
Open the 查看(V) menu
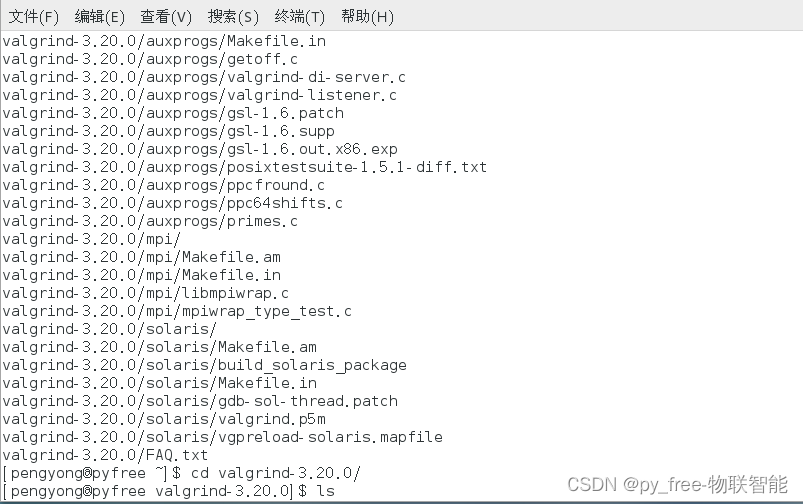[x=166, y=16]
